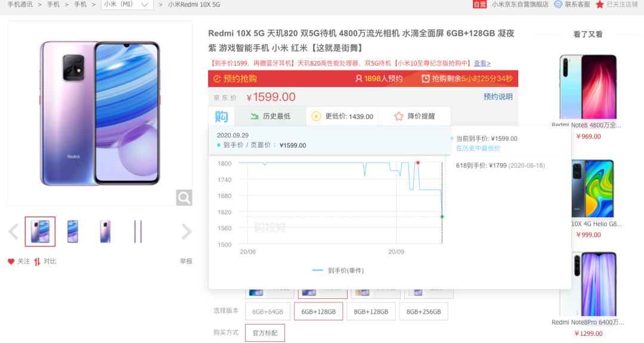Screen dimensions: 644x343
Task: Click the magnifier zoom icon on product image
Action: point(184,197)
